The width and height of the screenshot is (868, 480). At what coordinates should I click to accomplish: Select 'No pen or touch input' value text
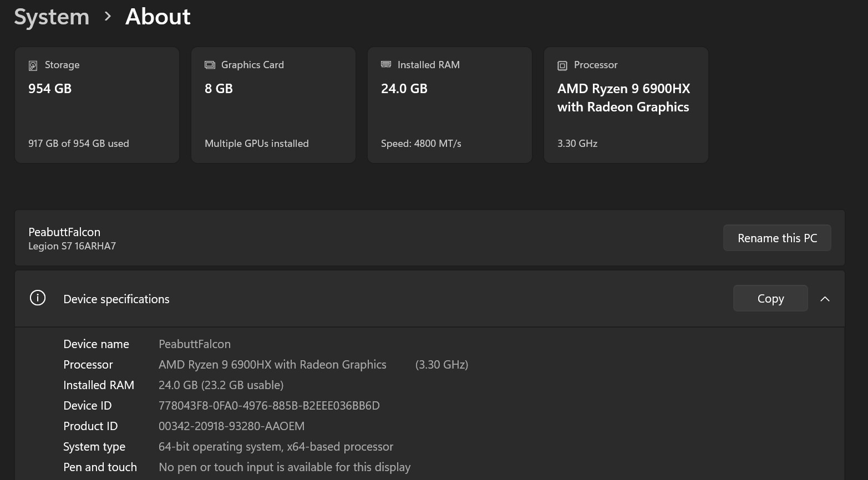tap(285, 467)
